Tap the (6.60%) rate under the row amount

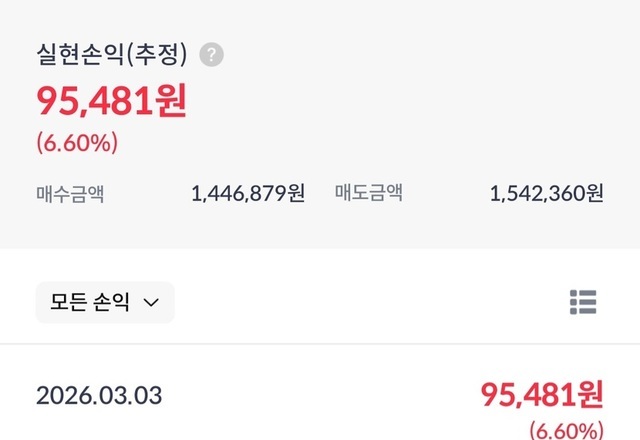click(x=566, y=431)
